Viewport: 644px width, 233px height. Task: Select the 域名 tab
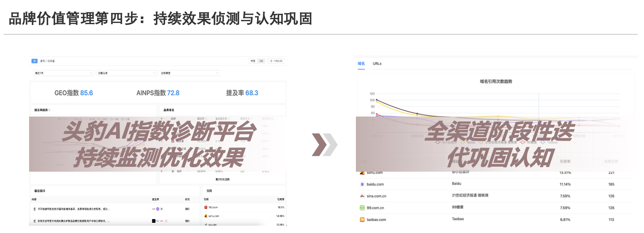tap(361, 64)
